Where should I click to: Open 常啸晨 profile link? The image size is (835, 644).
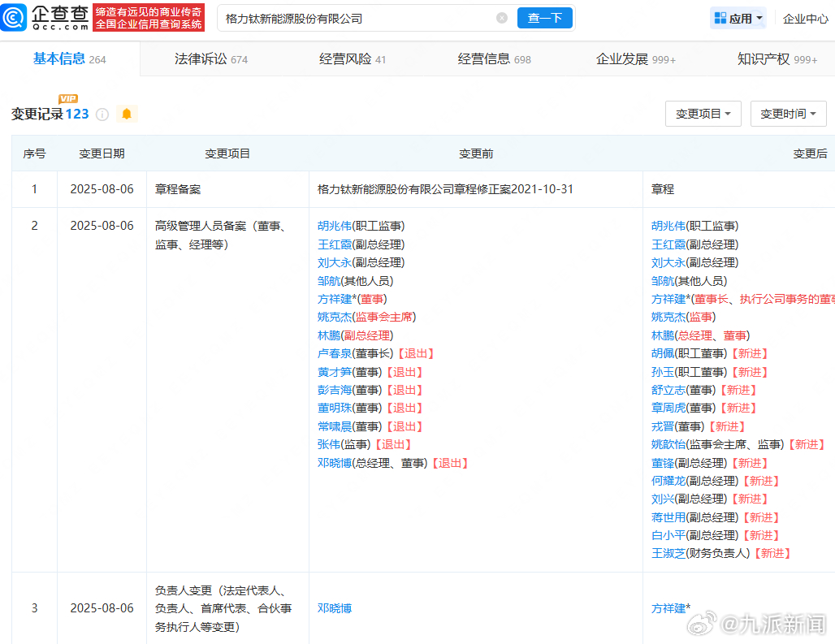coord(335,427)
